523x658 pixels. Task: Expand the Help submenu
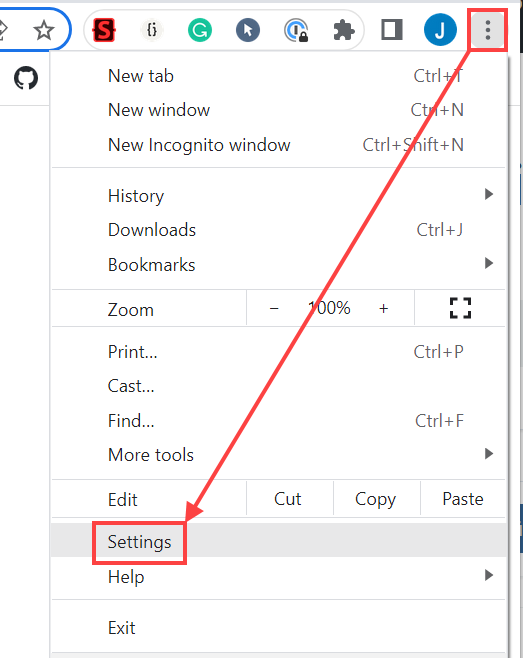[x=279, y=576]
